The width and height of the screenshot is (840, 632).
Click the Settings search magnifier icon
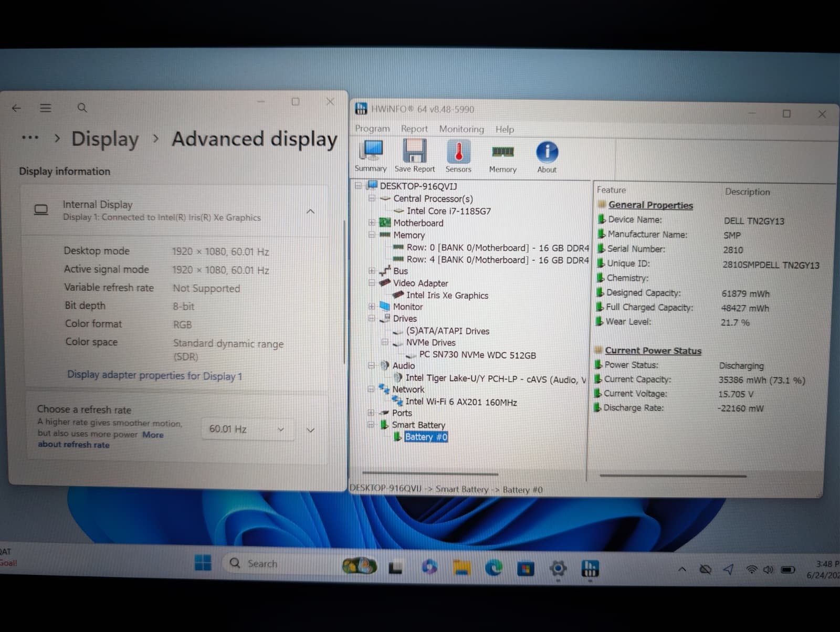(82, 108)
